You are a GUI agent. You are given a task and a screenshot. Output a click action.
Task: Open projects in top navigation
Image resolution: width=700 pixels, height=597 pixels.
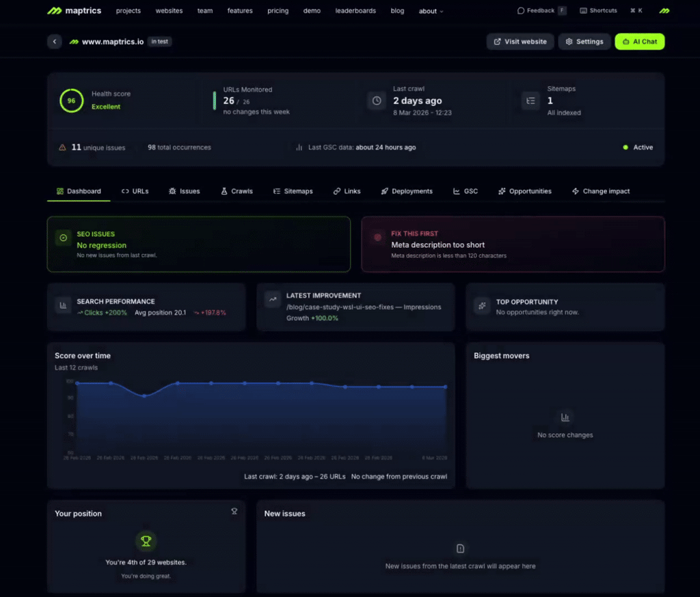click(128, 11)
